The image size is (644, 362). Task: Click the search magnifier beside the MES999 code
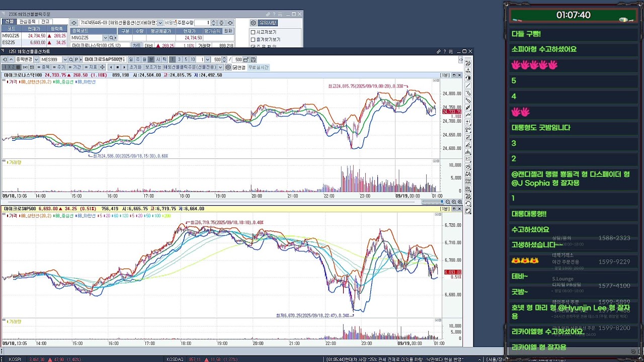pos(71,59)
